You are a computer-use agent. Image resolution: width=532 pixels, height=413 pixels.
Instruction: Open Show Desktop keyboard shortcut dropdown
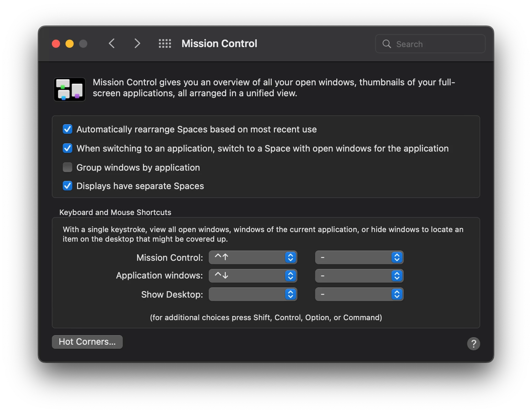[x=253, y=294]
